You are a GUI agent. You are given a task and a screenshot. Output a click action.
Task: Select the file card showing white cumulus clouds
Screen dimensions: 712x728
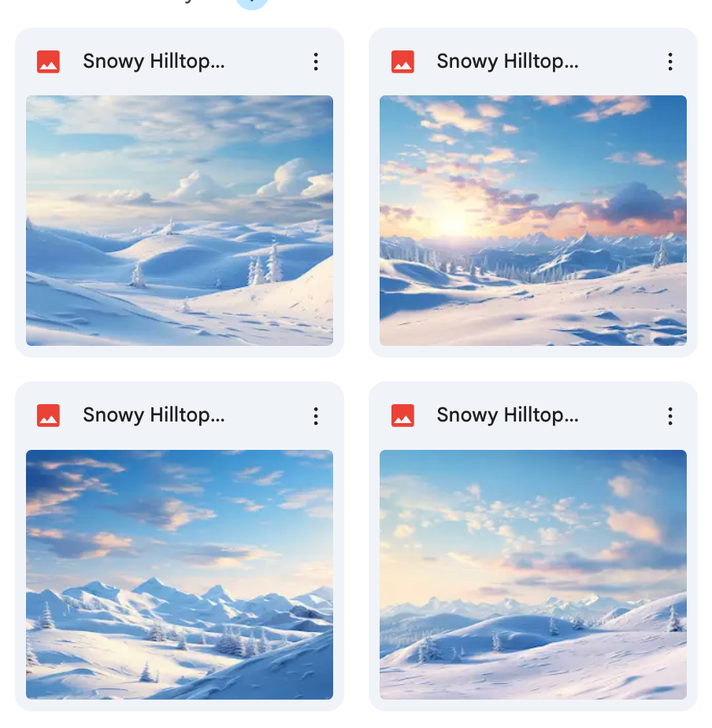179,192
